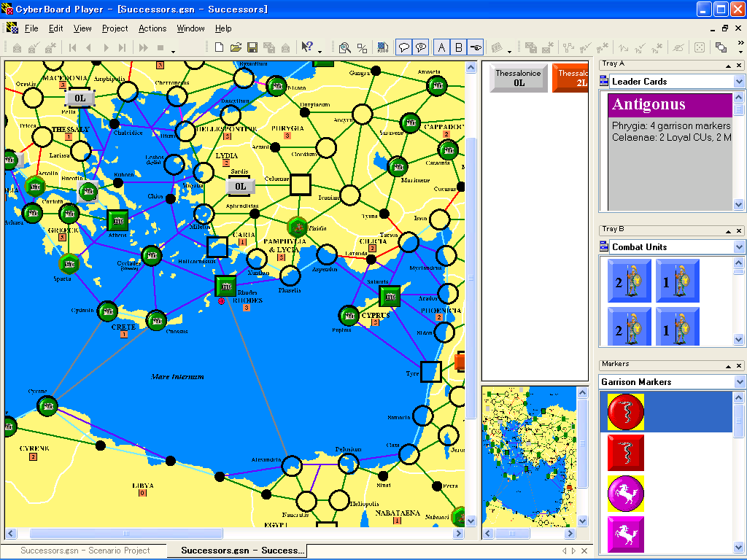This screenshot has height=560, width=747.
Task: Step back one move in playback
Action: click(x=88, y=47)
